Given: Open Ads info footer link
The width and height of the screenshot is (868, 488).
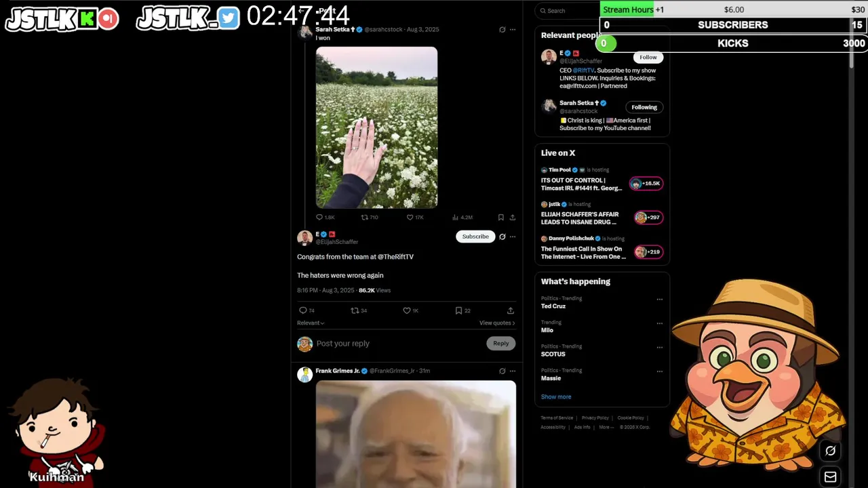Looking at the screenshot, I should point(582,427).
